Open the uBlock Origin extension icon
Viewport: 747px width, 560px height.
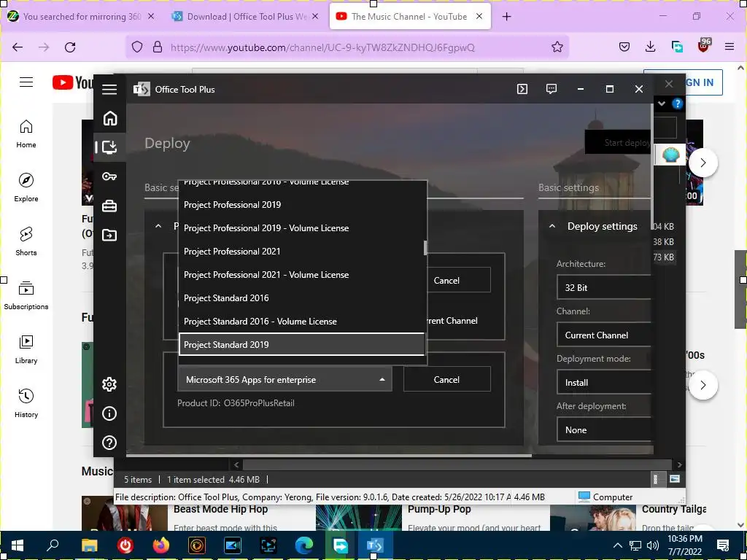coord(704,46)
